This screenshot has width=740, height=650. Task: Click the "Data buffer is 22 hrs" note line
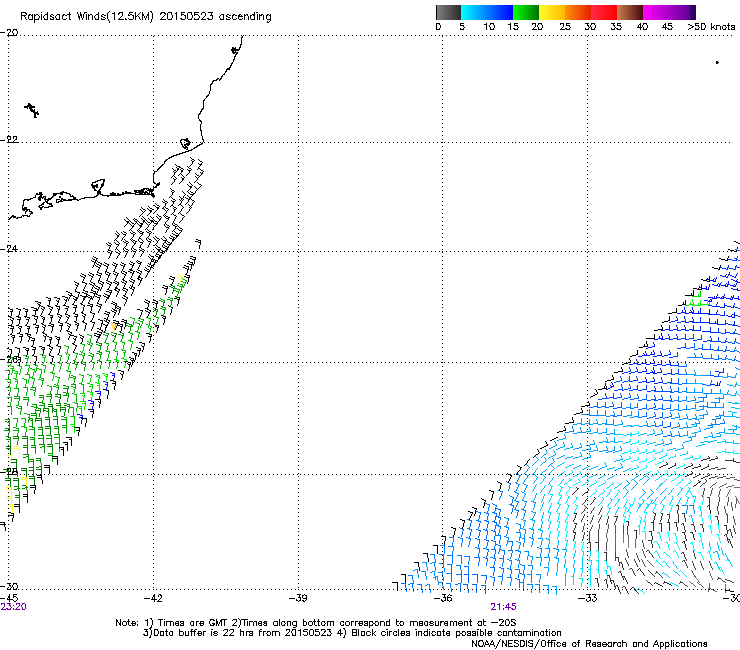coord(352,633)
